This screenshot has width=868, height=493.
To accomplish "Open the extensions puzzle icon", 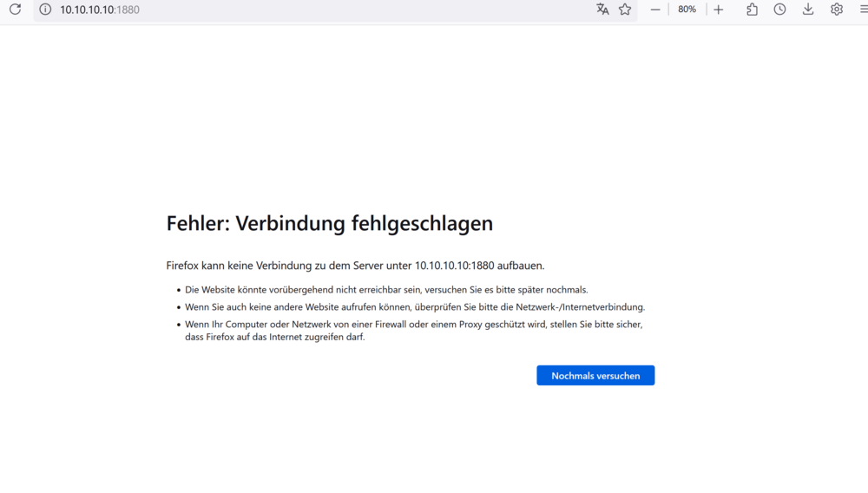I will 752,10.
